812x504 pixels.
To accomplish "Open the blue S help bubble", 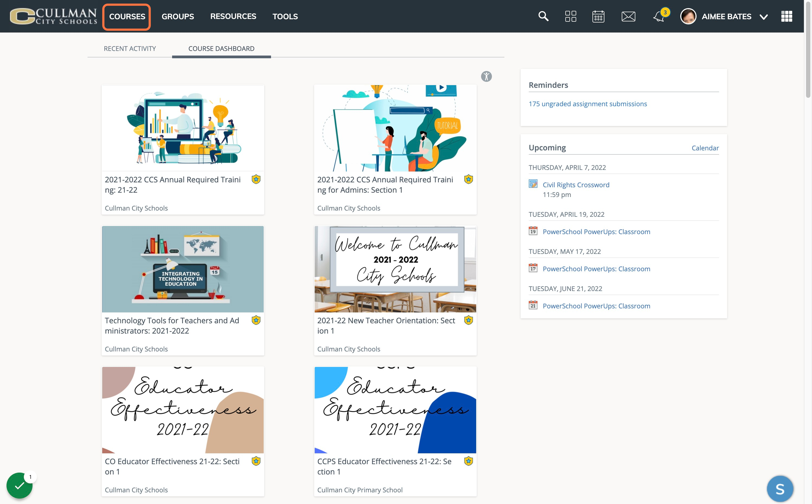I will (x=780, y=489).
